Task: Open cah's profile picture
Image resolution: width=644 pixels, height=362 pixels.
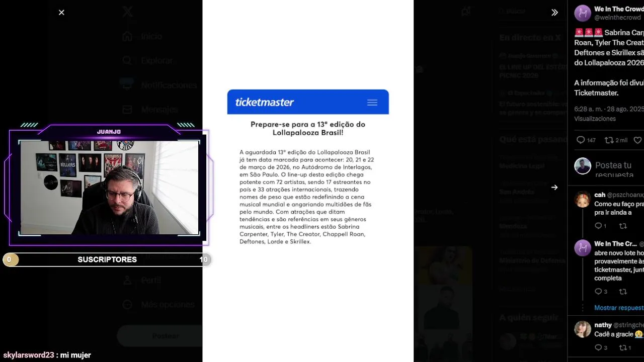Action: tap(583, 199)
